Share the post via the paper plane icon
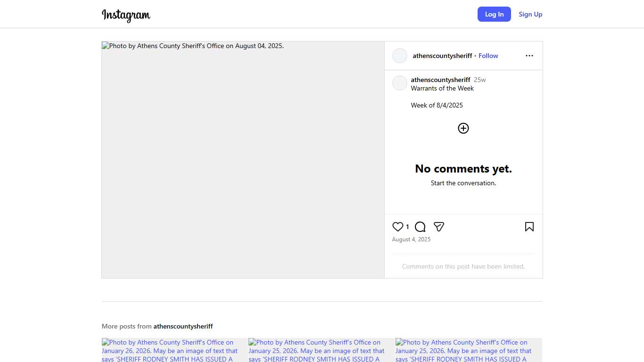This screenshot has width=644, height=362. [439, 227]
